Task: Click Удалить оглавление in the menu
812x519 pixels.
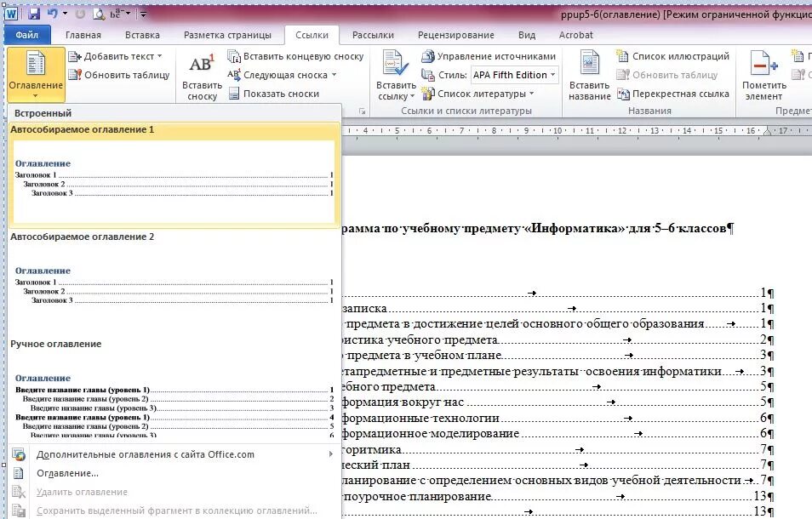Action: (x=174, y=492)
